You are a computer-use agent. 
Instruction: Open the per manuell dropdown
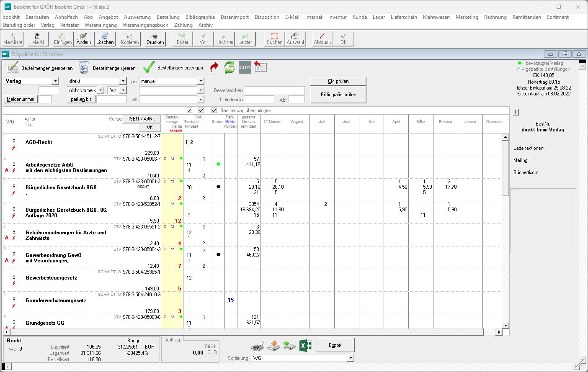click(x=201, y=81)
